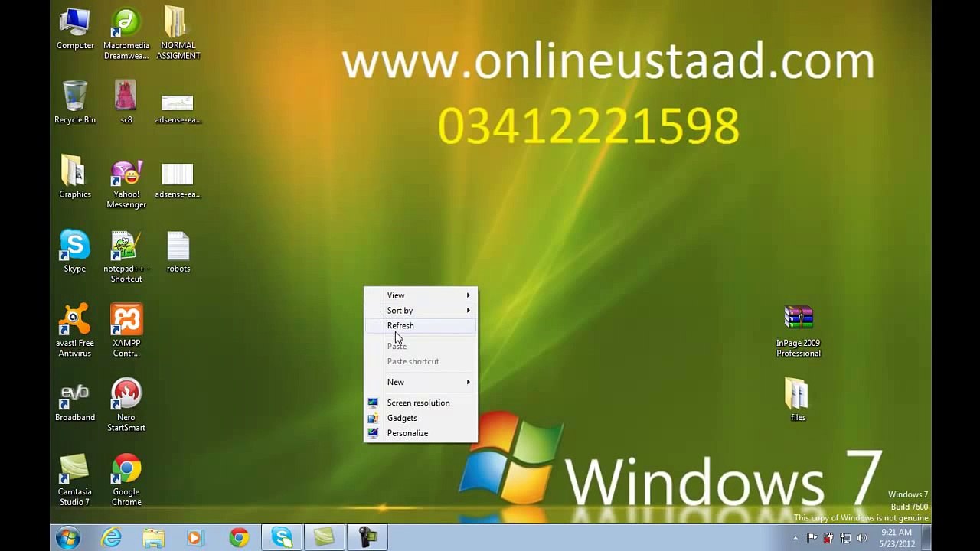Screen dimensions: 980x551
Task: Open Sort by submenu in context menu
Action: coord(420,311)
